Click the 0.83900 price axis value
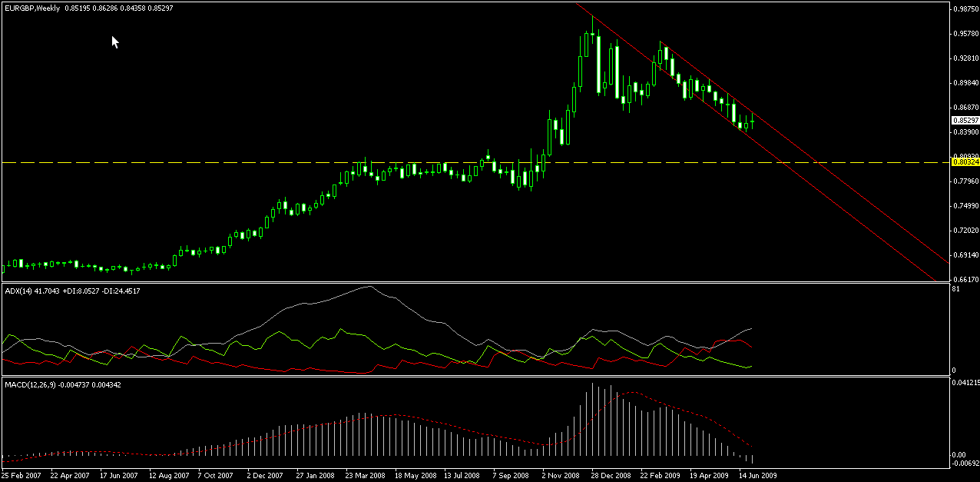 965,131
